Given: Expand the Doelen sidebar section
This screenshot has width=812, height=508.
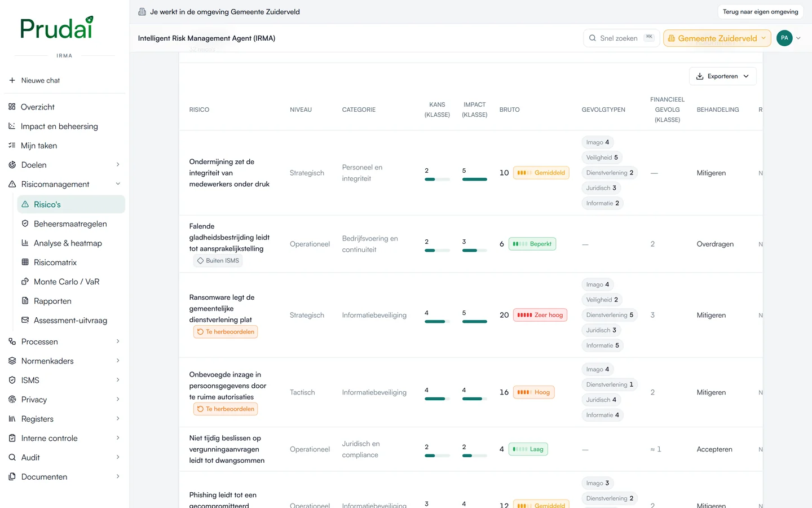Looking at the screenshot, I should [118, 165].
